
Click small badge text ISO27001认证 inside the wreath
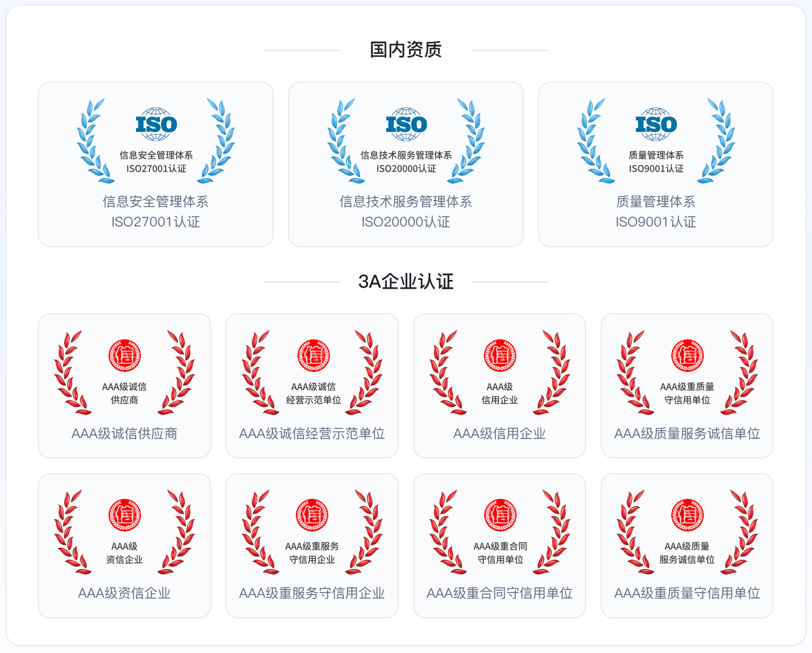point(156,169)
